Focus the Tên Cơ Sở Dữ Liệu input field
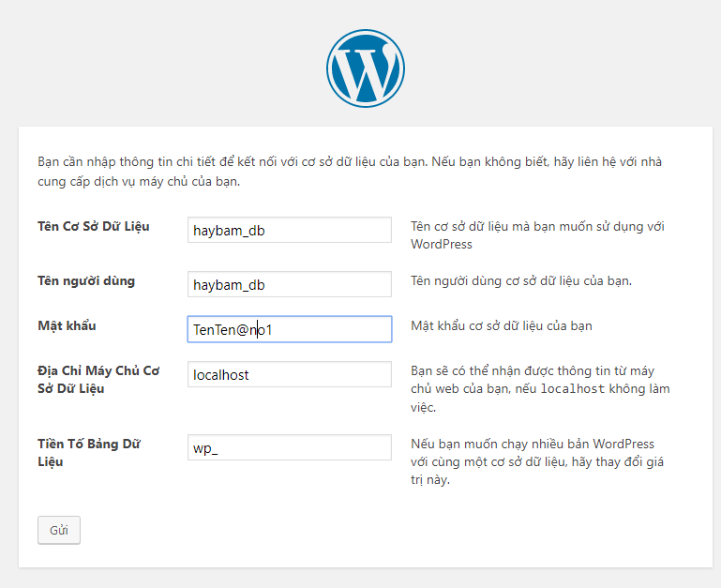The height and width of the screenshot is (588, 721). 290,230
